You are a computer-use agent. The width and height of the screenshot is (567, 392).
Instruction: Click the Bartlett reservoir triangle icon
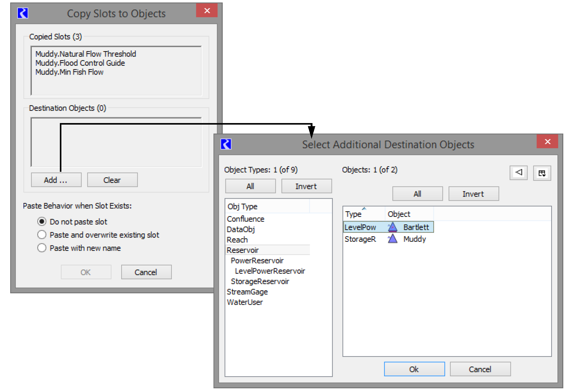point(392,227)
